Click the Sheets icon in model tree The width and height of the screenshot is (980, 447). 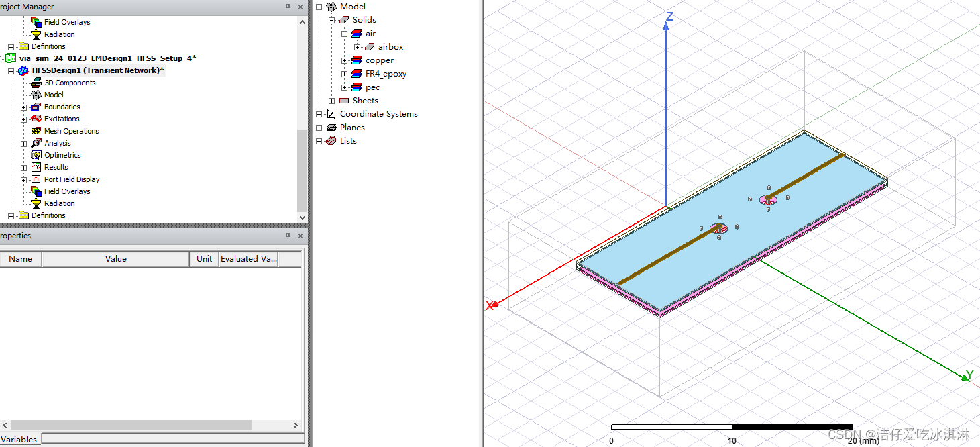pos(344,101)
